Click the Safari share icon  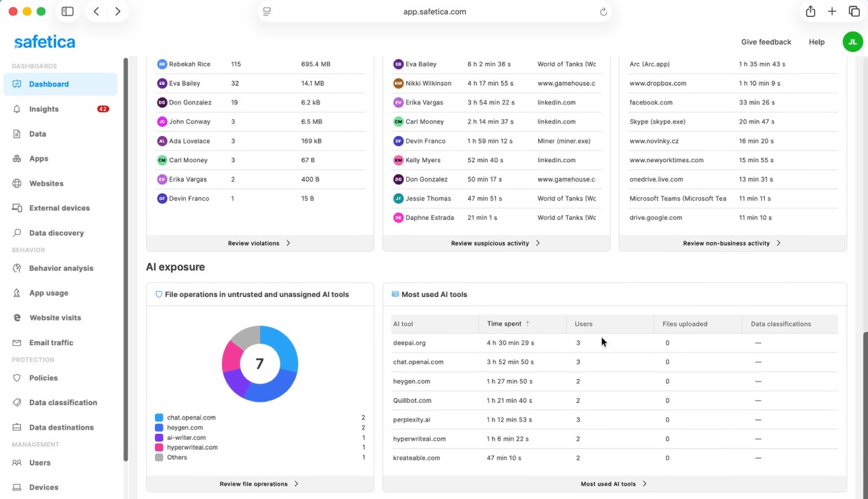[810, 11]
